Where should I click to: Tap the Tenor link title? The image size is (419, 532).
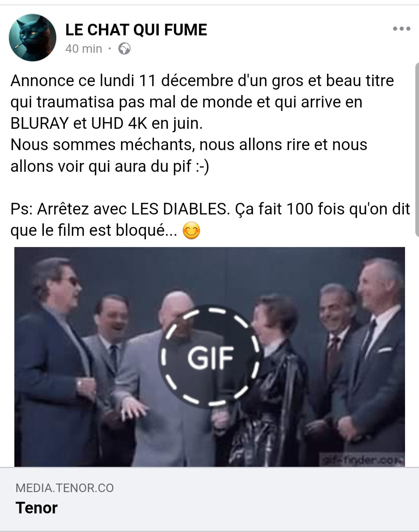pos(36,508)
